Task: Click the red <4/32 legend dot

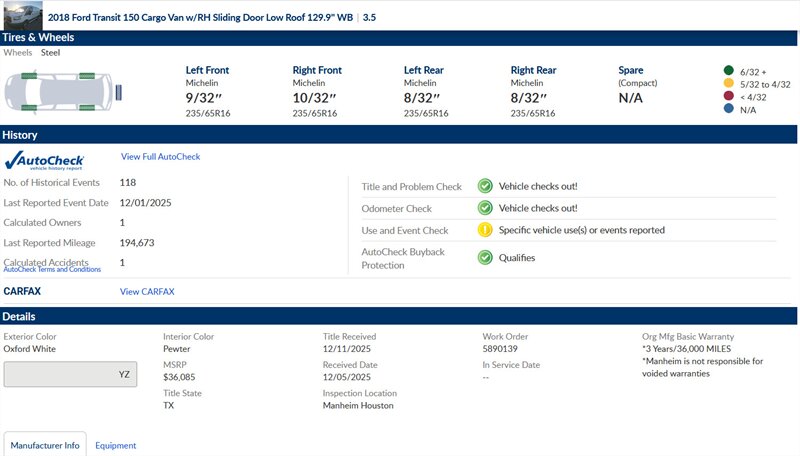Action: pos(727,97)
